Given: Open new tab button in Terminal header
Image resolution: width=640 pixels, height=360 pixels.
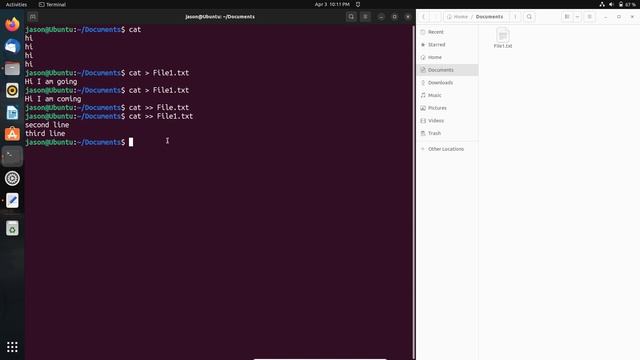Looking at the screenshot, I should [x=33, y=17].
